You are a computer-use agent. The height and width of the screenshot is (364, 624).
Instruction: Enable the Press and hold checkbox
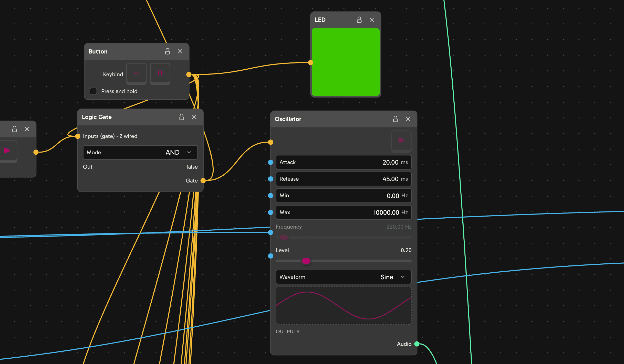coord(93,91)
